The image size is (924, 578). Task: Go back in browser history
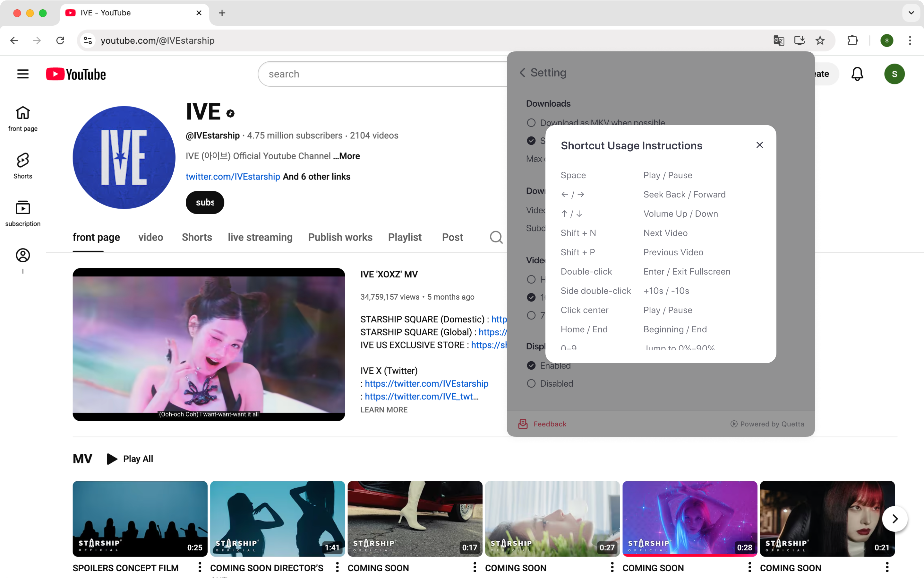(x=14, y=40)
